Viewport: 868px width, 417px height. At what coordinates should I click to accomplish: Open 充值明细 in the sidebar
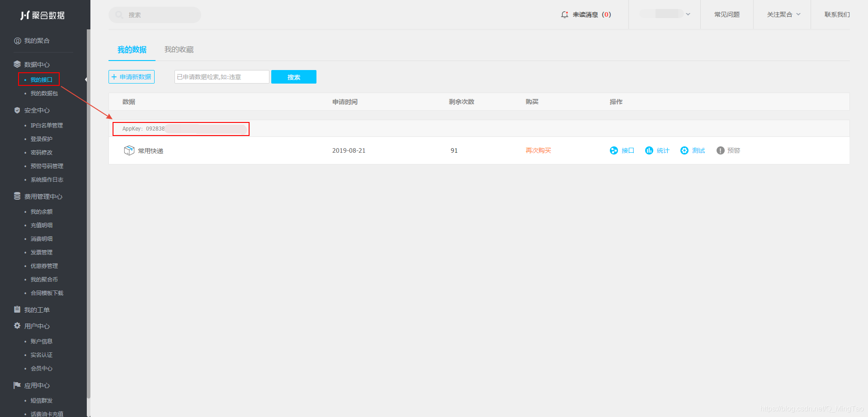point(42,225)
